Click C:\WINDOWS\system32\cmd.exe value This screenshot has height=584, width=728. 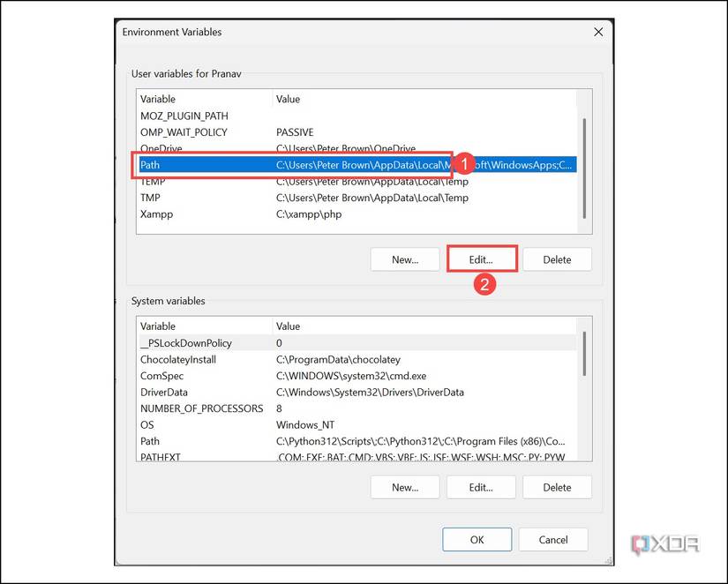(x=351, y=376)
